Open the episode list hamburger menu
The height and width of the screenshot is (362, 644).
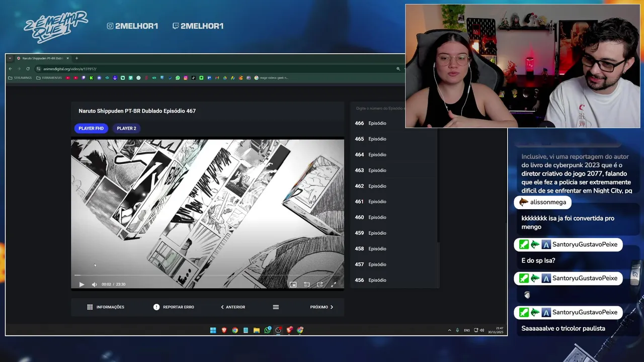coord(276,307)
